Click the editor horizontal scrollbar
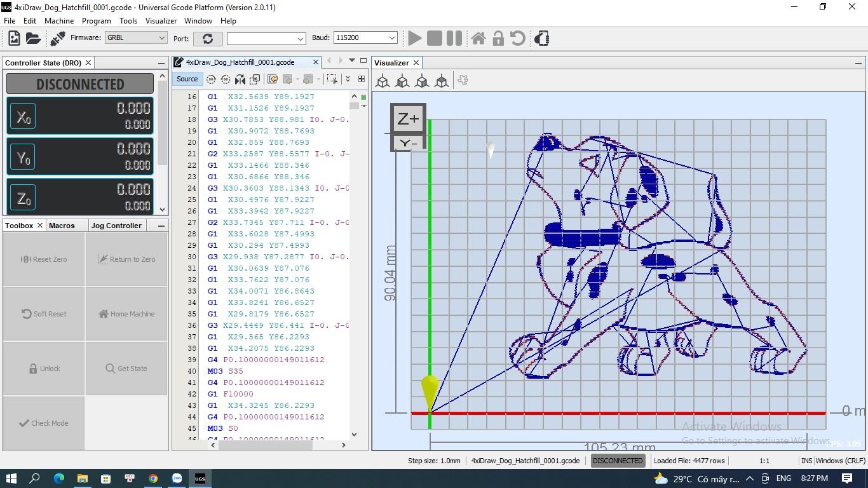 265,445
